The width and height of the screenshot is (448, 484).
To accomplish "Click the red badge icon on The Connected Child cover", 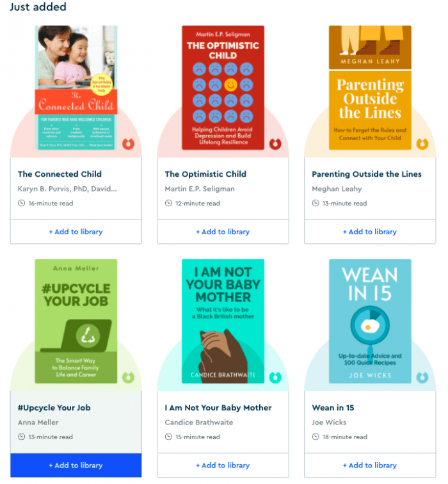I will (x=129, y=144).
